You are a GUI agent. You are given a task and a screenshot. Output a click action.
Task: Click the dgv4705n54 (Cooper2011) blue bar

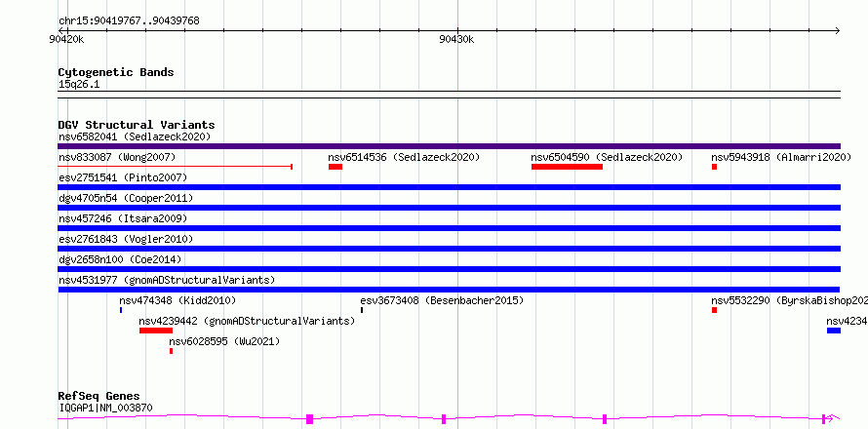449,208
